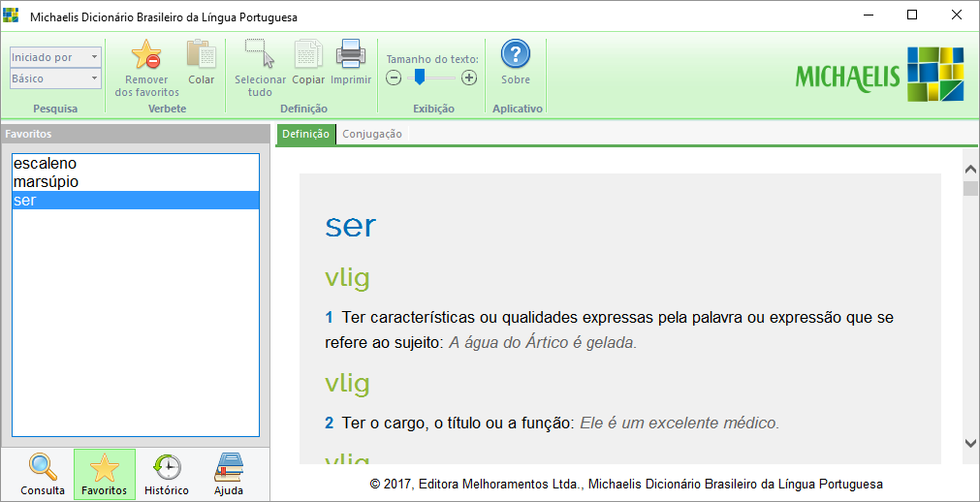
Task: Click the copyright footer text
Action: pyautogui.click(x=625, y=484)
